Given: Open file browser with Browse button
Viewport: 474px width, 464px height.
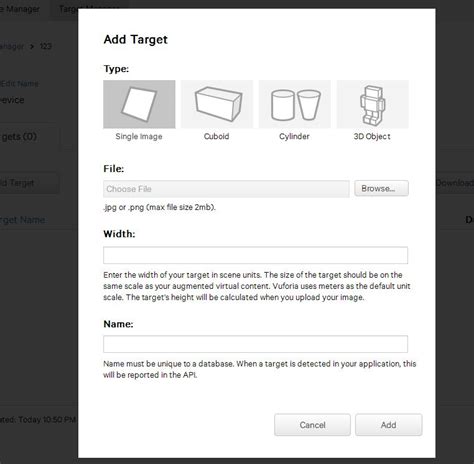Looking at the screenshot, I should [381, 188].
